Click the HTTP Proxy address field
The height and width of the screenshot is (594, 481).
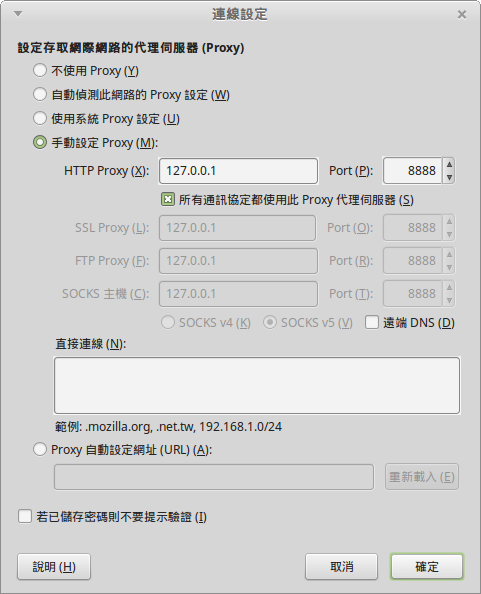coord(238,171)
